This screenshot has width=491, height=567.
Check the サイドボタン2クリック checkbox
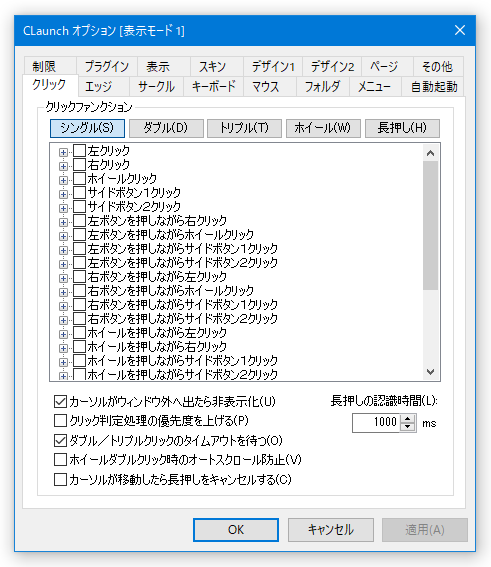(80, 206)
